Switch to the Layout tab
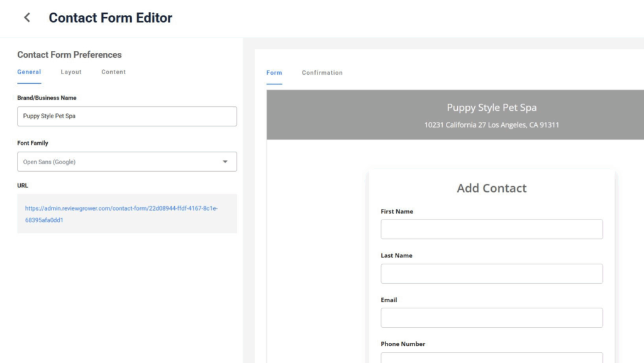Image resolution: width=644 pixels, height=363 pixels. [71, 72]
